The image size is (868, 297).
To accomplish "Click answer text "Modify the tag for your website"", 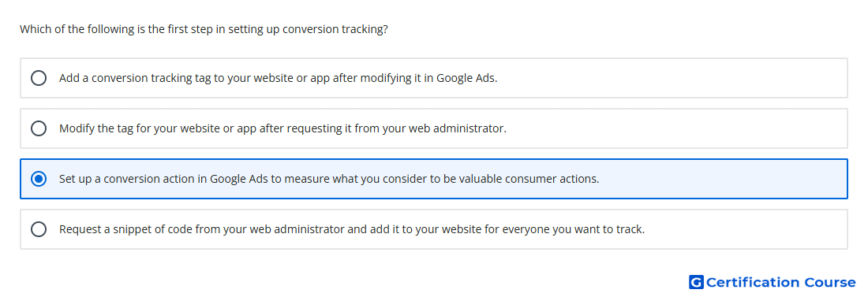I will [138, 128].
